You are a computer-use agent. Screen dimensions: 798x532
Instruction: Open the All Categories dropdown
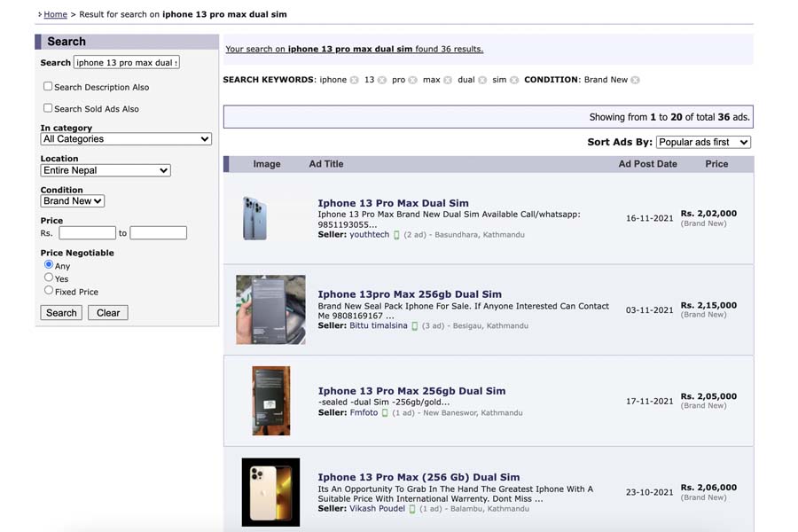(126, 139)
